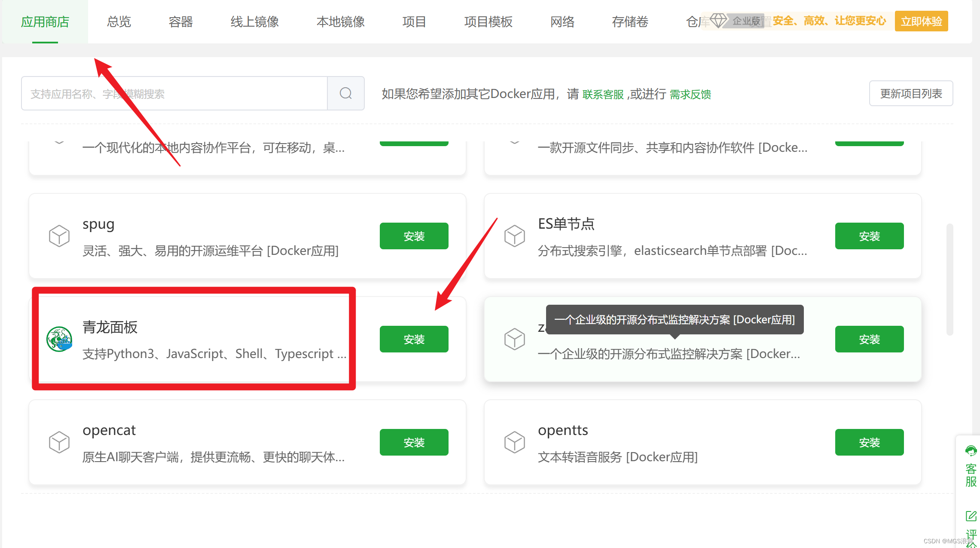Open the 线上镜像 tab
Screen dimensions: 980x548
tap(254, 21)
